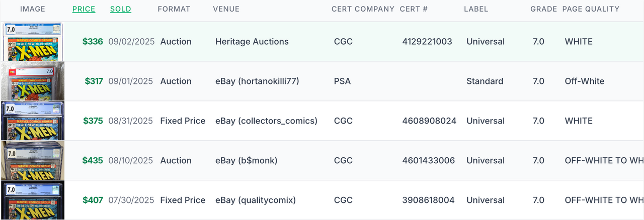Click the FORMAT column header
This screenshot has width=644, height=220.
point(174,9)
